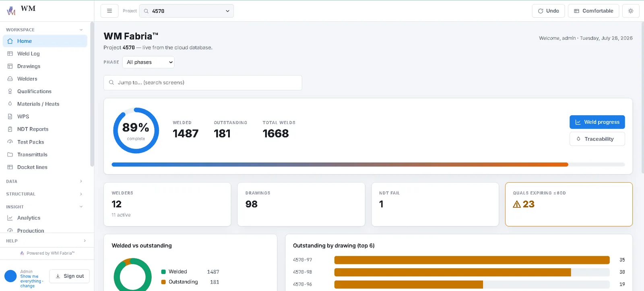Click Show me everything change link

tap(32, 281)
